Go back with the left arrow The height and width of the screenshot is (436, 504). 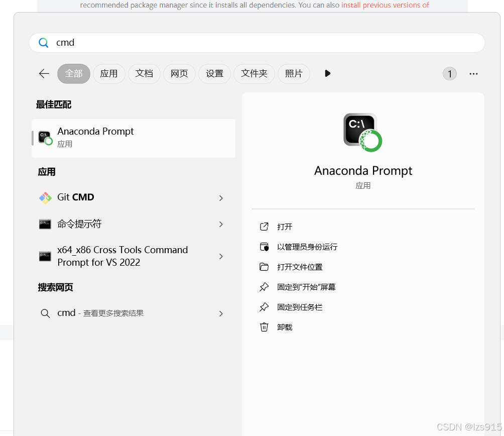point(44,74)
